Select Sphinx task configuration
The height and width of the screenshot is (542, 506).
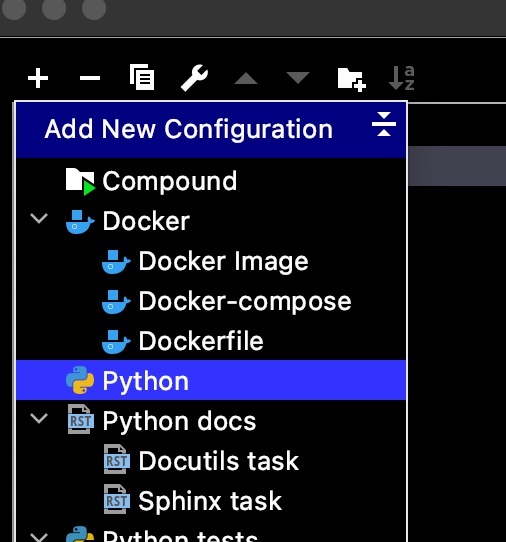tap(211, 501)
